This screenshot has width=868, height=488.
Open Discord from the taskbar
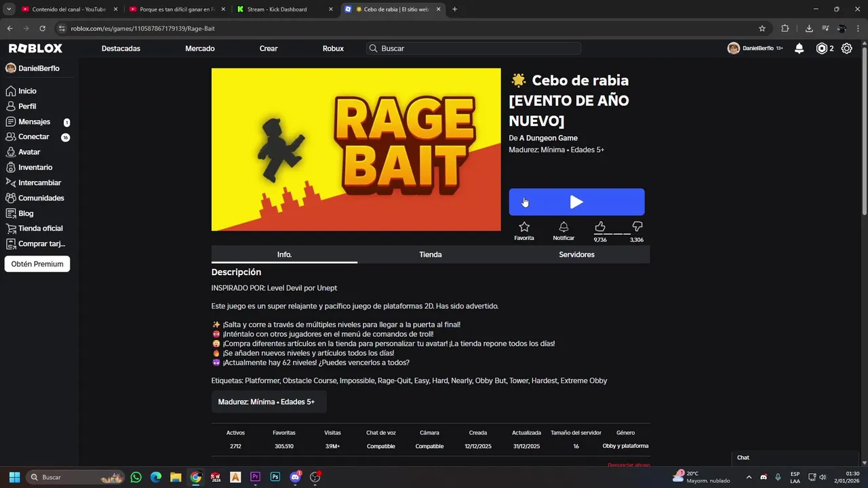coord(295,477)
